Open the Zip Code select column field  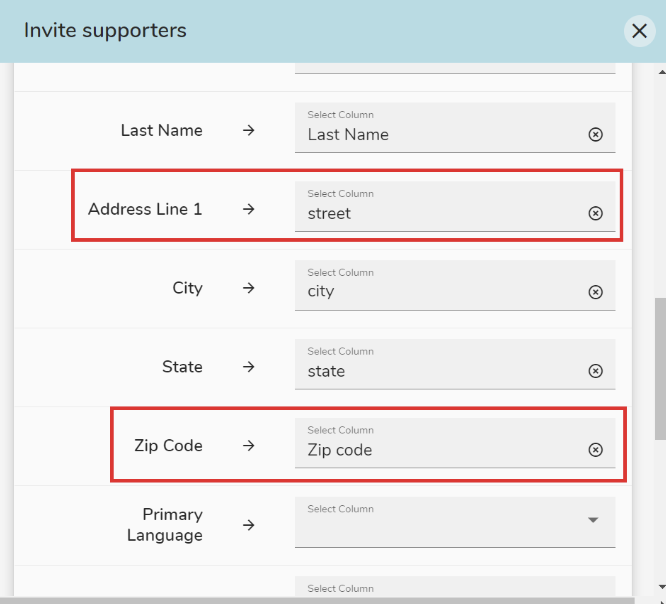pyautogui.click(x=455, y=443)
